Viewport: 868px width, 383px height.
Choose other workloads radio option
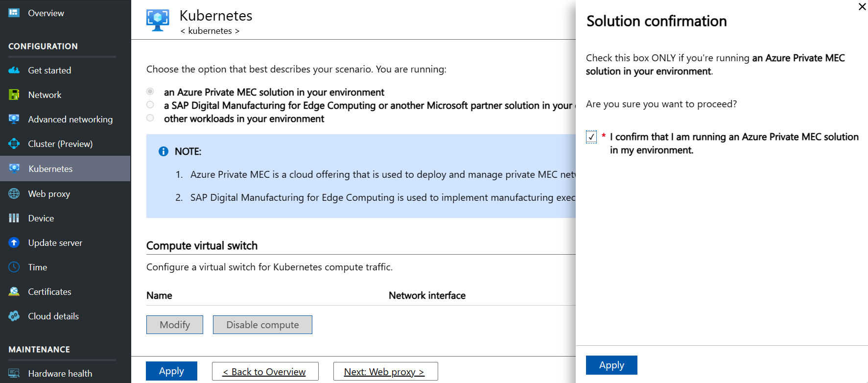click(150, 118)
